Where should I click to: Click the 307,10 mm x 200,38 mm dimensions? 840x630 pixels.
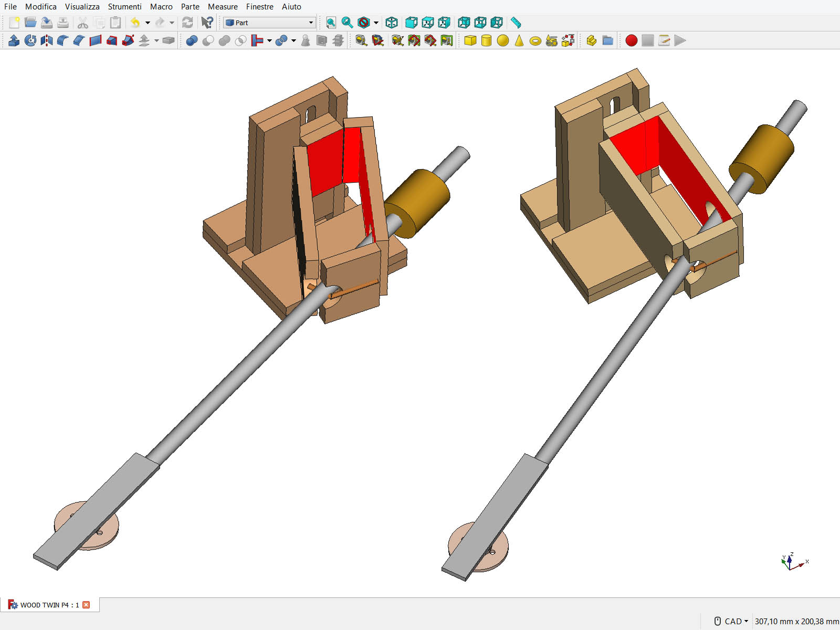(796, 621)
